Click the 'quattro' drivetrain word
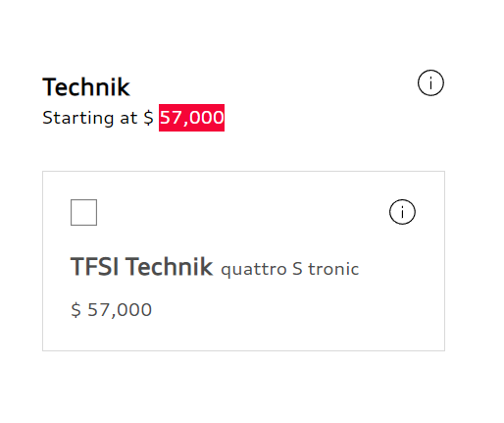504x423 pixels. (x=254, y=270)
